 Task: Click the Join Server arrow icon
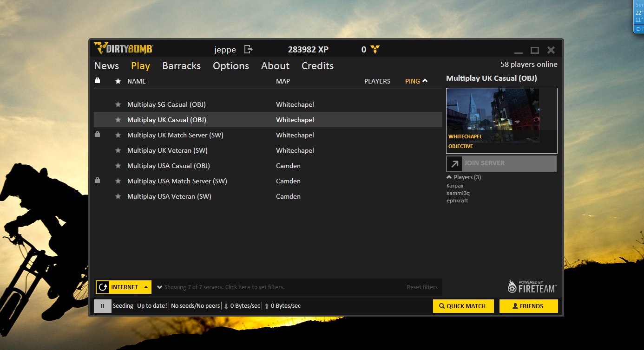click(454, 163)
